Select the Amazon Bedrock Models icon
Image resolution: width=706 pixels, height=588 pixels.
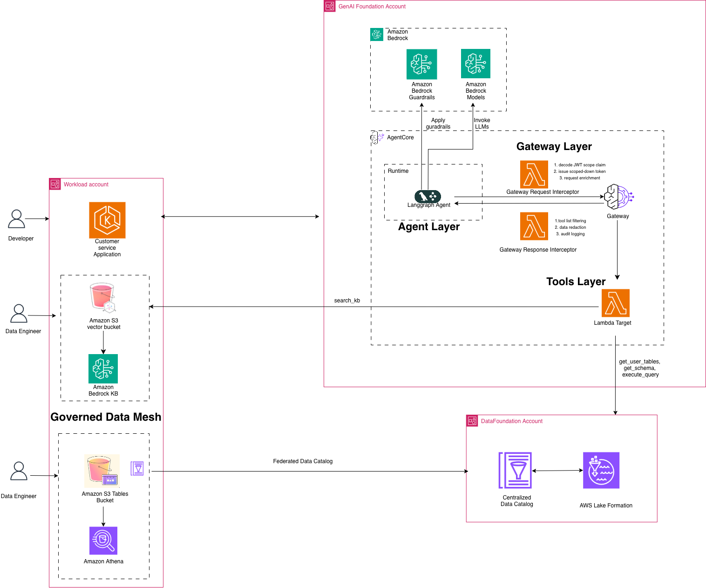(475, 64)
